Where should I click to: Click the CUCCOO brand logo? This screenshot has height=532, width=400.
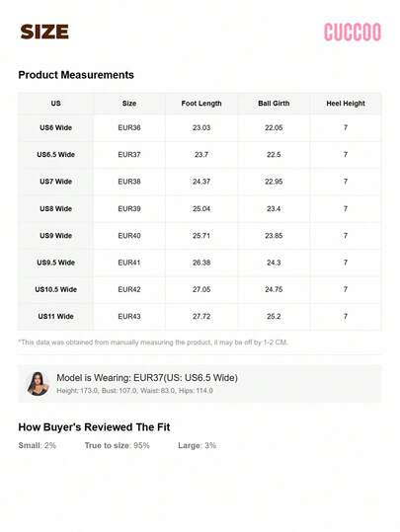(353, 33)
